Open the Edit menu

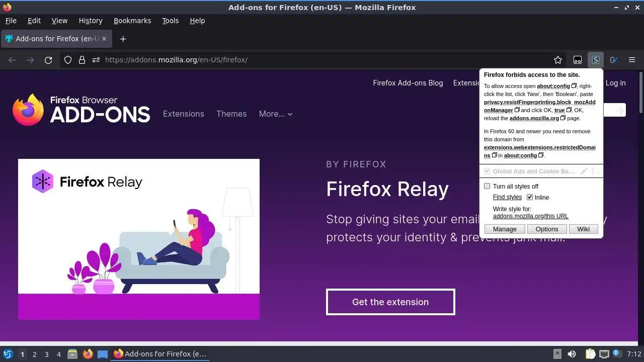click(x=34, y=21)
